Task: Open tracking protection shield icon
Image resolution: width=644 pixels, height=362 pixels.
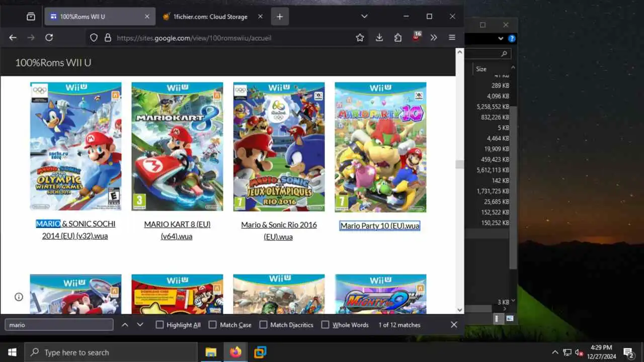Action: [x=94, y=38]
